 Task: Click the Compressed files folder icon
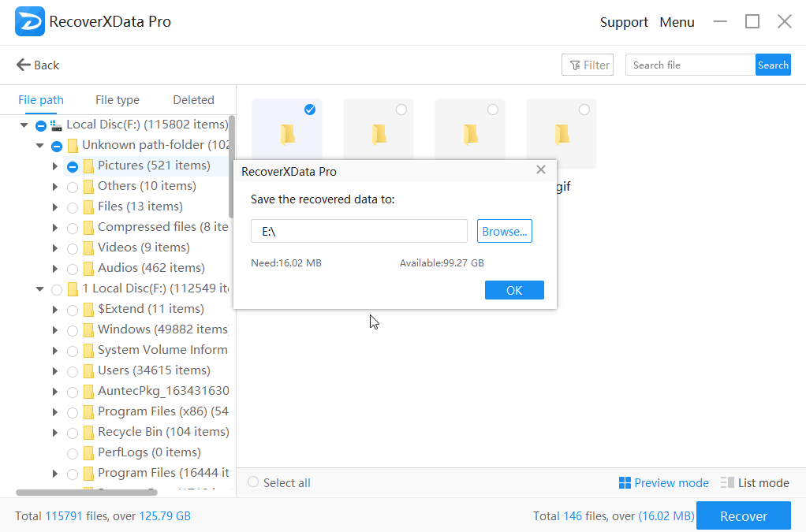(x=88, y=228)
